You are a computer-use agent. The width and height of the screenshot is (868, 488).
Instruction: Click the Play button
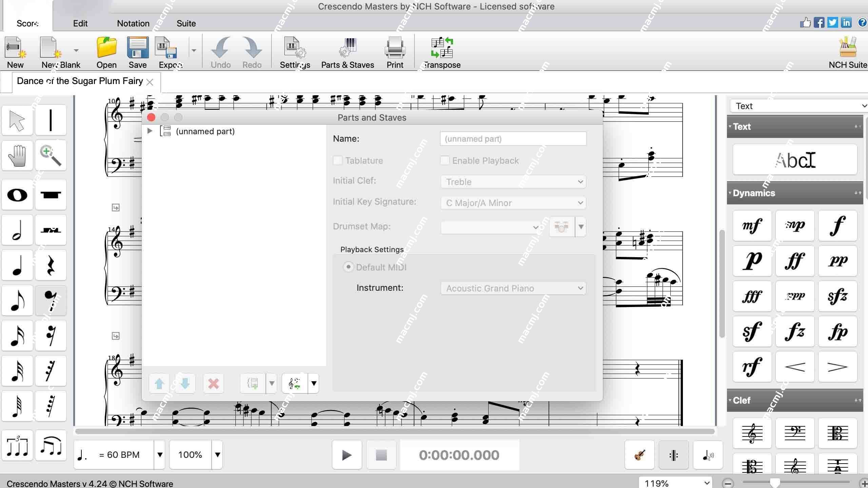[x=347, y=455]
